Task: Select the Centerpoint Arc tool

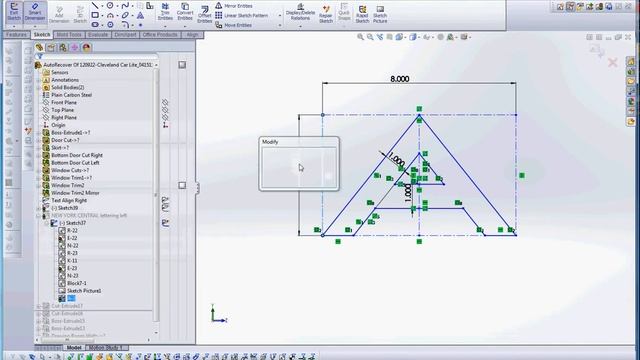Action: pyautogui.click(x=110, y=15)
